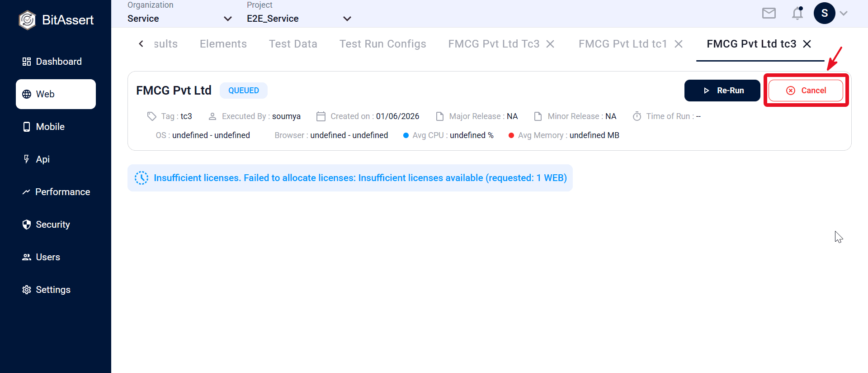Click the Re-Run button

[722, 91]
